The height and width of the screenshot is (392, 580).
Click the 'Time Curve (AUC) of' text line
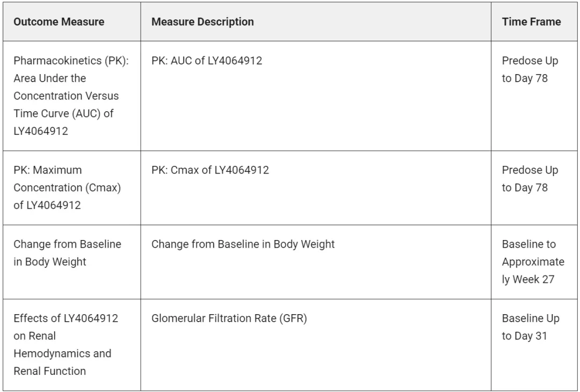tap(63, 113)
